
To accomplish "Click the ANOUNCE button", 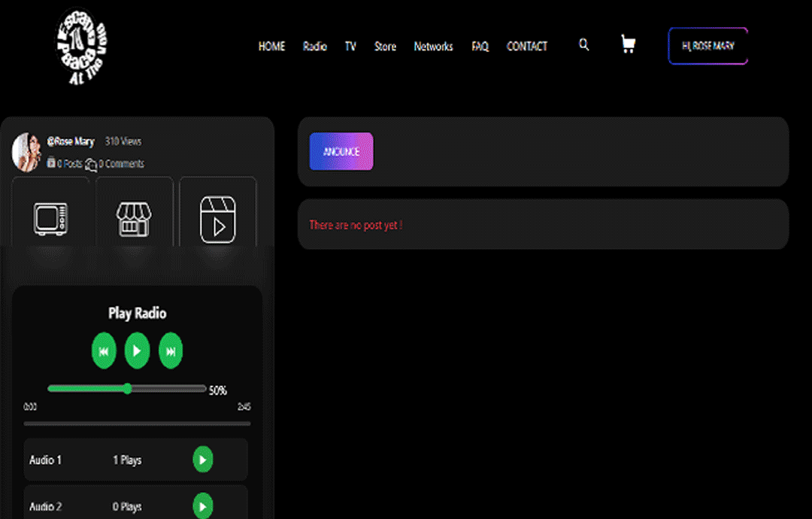I will pos(341,151).
